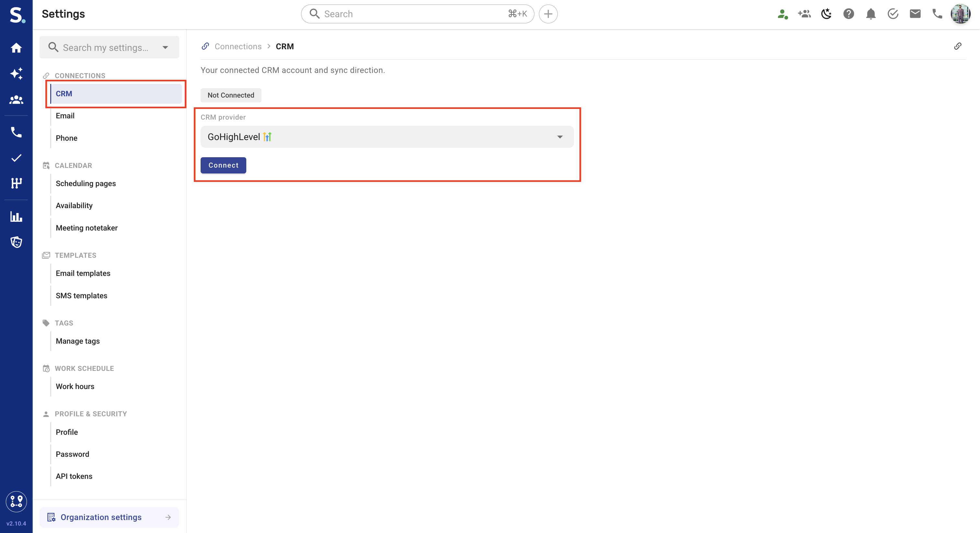The height and width of the screenshot is (533, 980).
Task: Open Email connection settings
Action: pyautogui.click(x=116, y=116)
